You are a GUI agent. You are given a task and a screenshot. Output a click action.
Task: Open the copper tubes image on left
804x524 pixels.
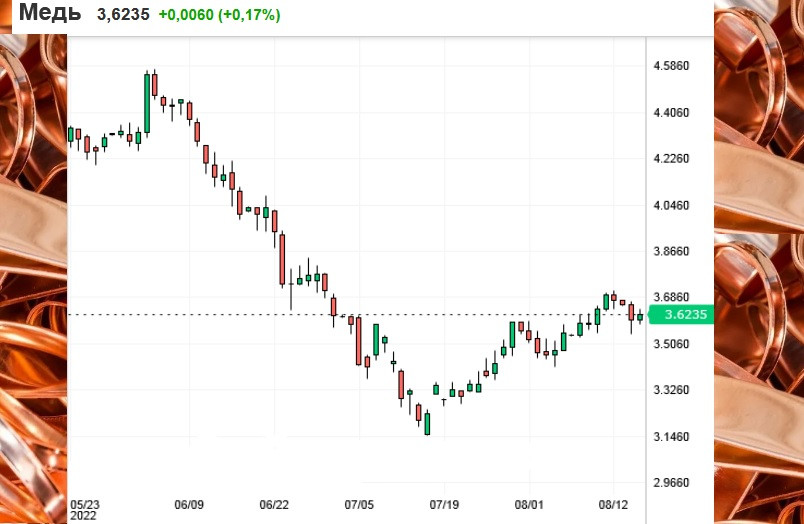(x=33, y=280)
